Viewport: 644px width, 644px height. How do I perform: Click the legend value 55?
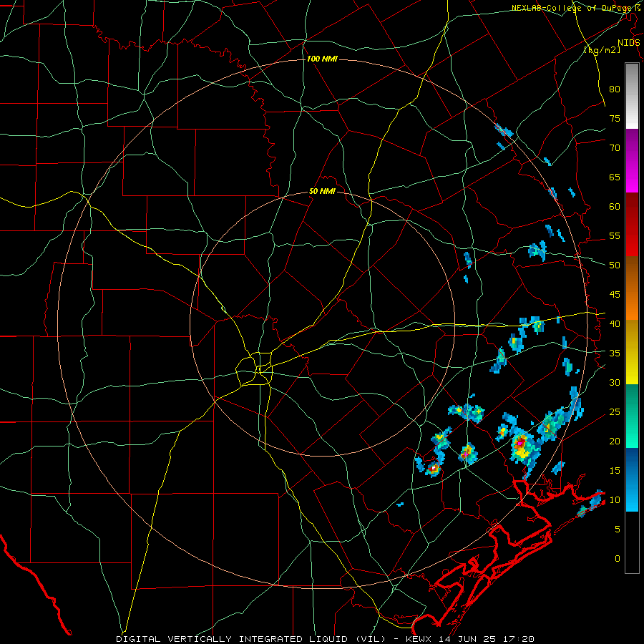tap(615, 235)
